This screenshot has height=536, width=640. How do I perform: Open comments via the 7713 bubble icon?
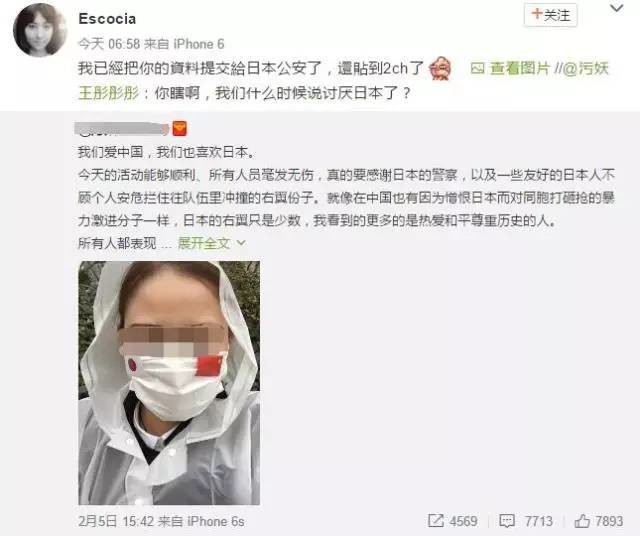click(507, 520)
